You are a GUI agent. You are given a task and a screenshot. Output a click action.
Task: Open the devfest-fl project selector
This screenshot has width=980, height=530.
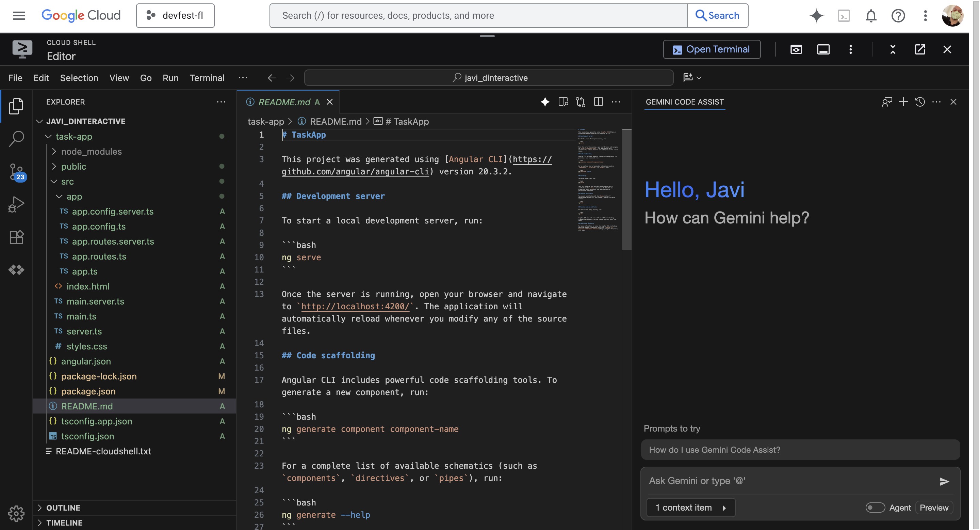175,16
